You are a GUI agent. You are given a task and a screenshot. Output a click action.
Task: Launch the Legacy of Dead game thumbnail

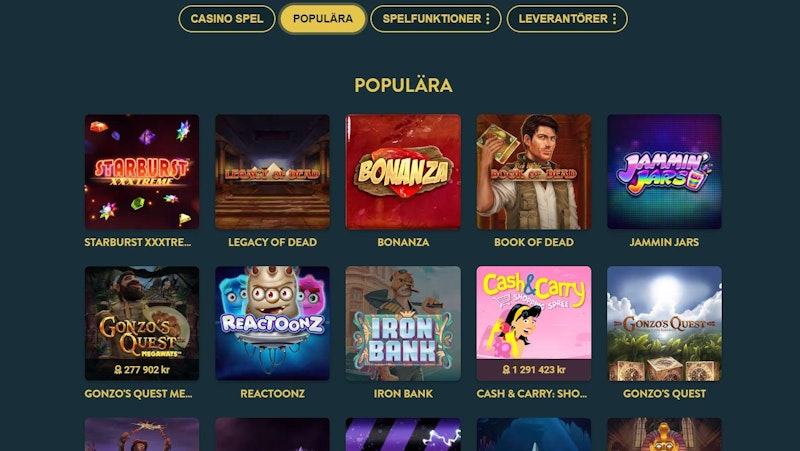click(272, 172)
